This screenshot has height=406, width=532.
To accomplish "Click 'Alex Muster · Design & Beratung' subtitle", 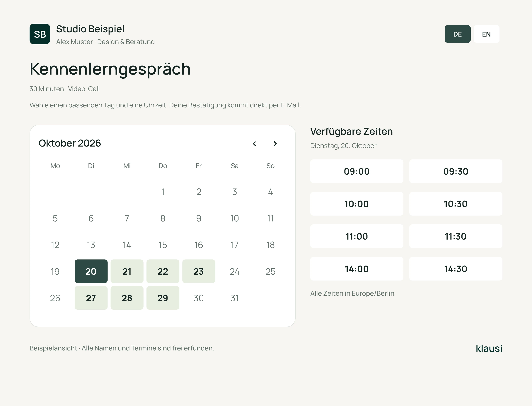I will pos(105,42).
